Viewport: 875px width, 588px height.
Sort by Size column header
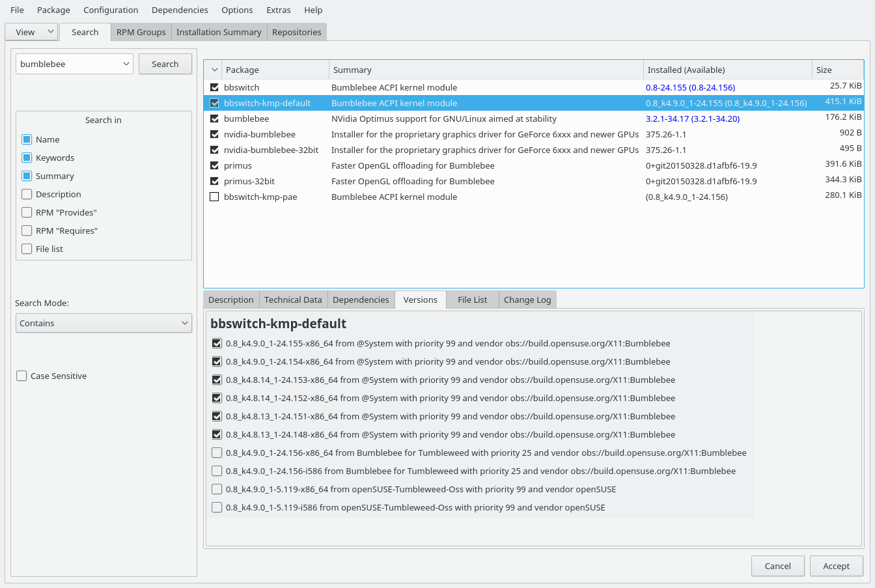pyautogui.click(x=838, y=70)
